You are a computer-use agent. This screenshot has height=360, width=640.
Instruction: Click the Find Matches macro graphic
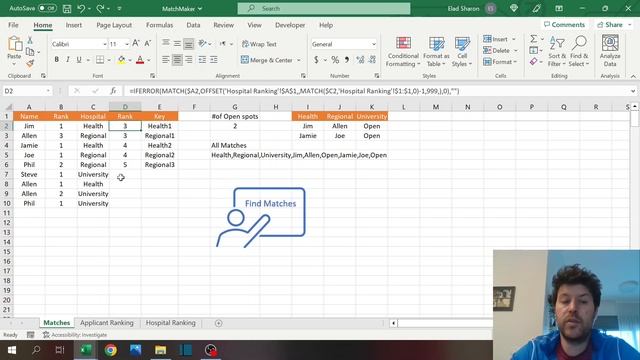tap(261, 217)
